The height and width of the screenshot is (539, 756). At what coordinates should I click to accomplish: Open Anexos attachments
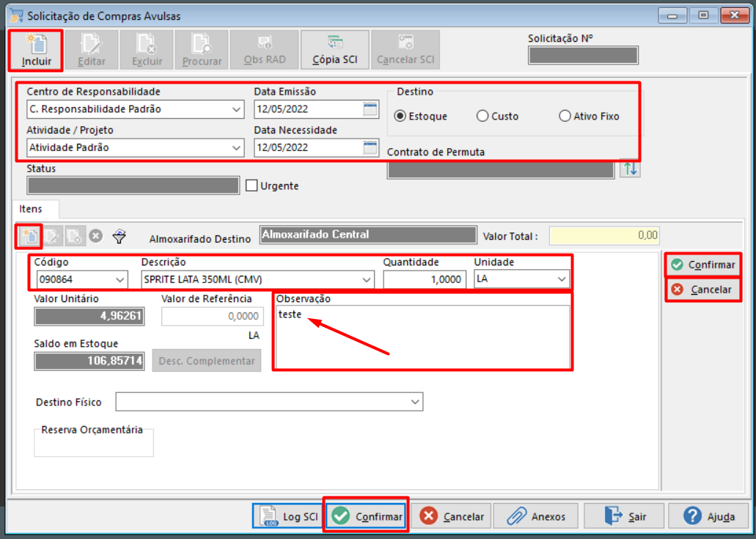coord(536,516)
